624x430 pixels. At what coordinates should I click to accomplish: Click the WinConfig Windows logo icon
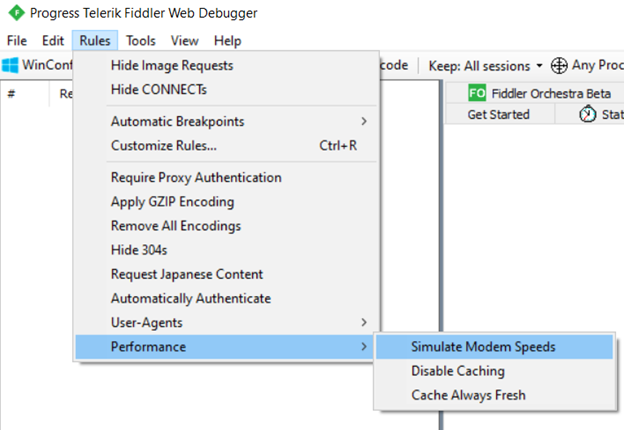pyautogui.click(x=10, y=65)
